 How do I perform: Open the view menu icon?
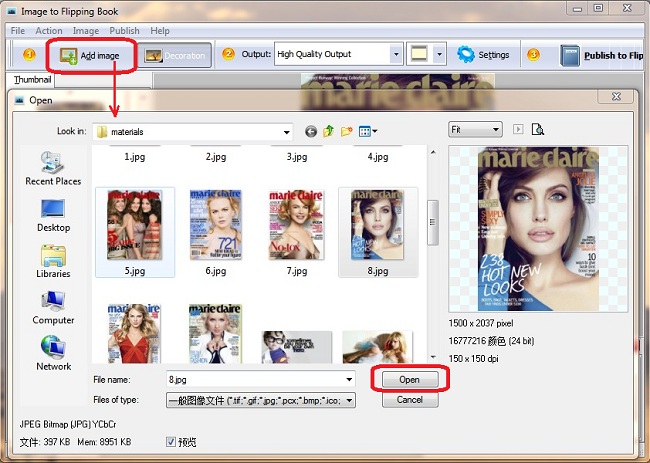pos(368,132)
